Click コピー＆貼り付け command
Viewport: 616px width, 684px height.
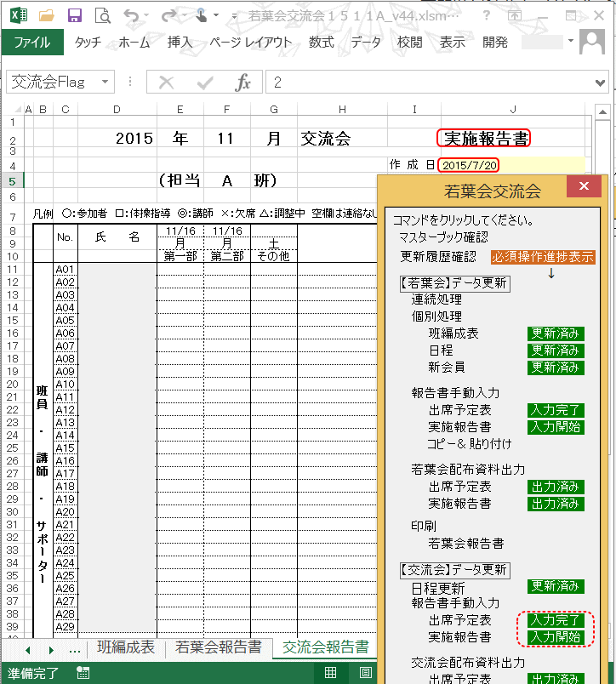point(469,443)
